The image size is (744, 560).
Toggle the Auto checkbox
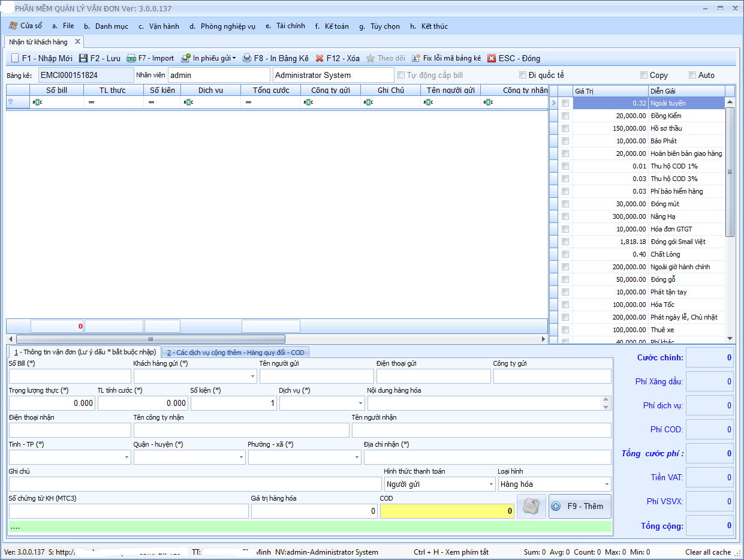click(x=692, y=76)
